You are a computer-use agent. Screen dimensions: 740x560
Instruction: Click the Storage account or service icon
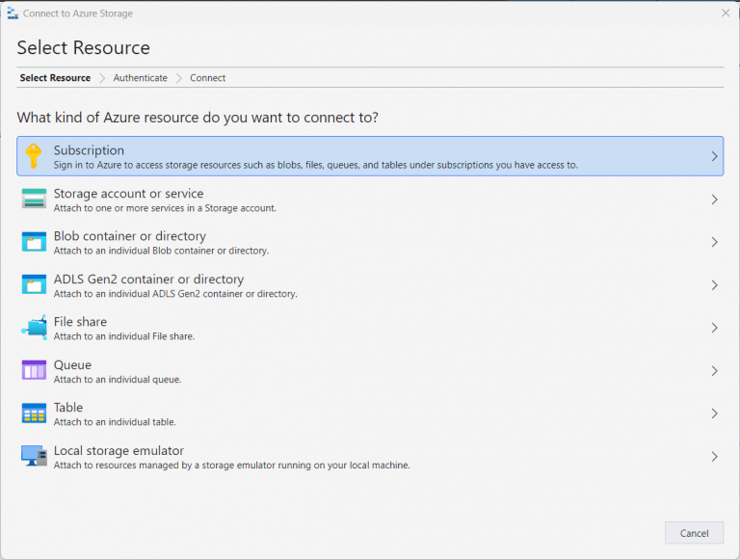coord(34,200)
